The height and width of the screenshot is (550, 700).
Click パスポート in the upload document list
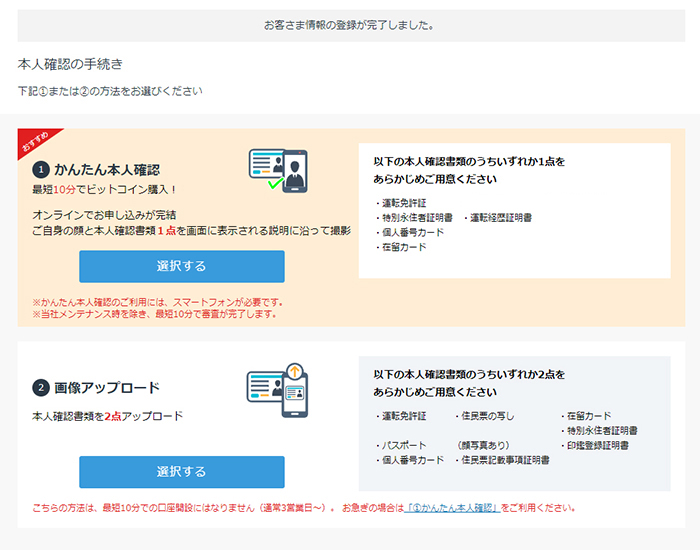tap(403, 445)
